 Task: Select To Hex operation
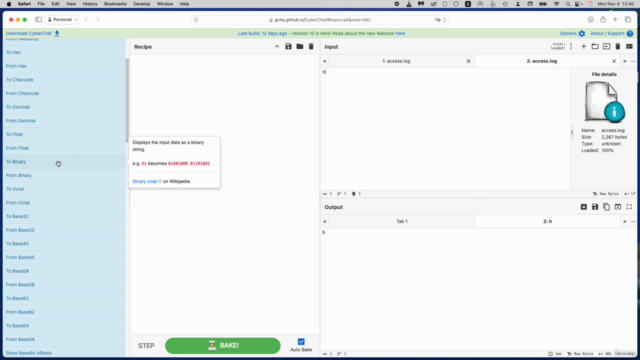point(65,52)
